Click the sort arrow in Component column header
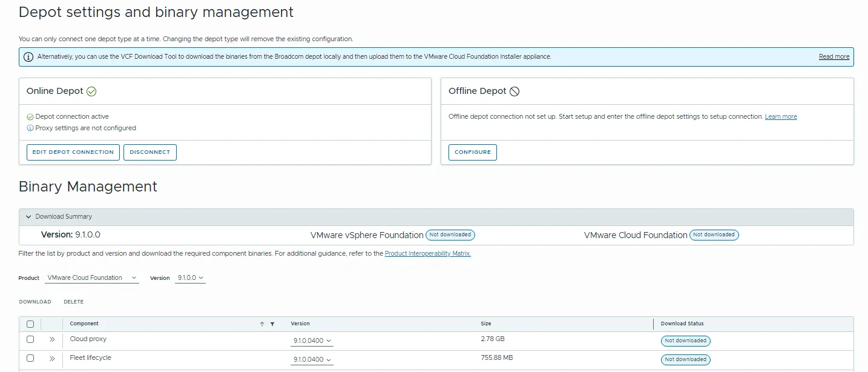This screenshot has width=868, height=372. click(262, 324)
